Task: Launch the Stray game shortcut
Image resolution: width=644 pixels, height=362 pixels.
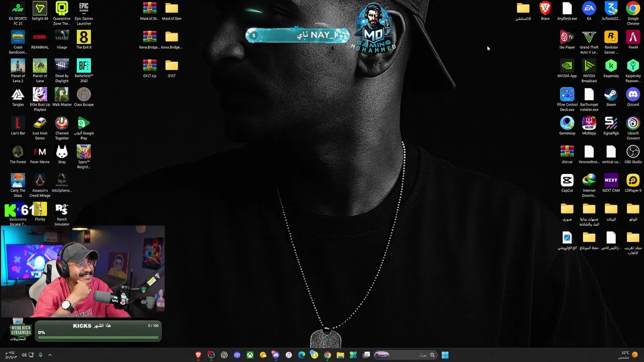Action: 62,155
